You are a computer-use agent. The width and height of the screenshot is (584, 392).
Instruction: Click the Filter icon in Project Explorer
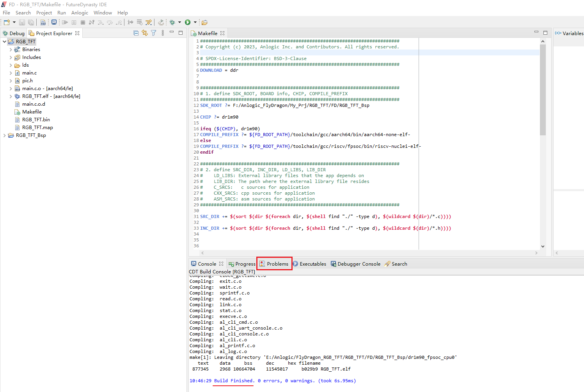tap(154, 33)
